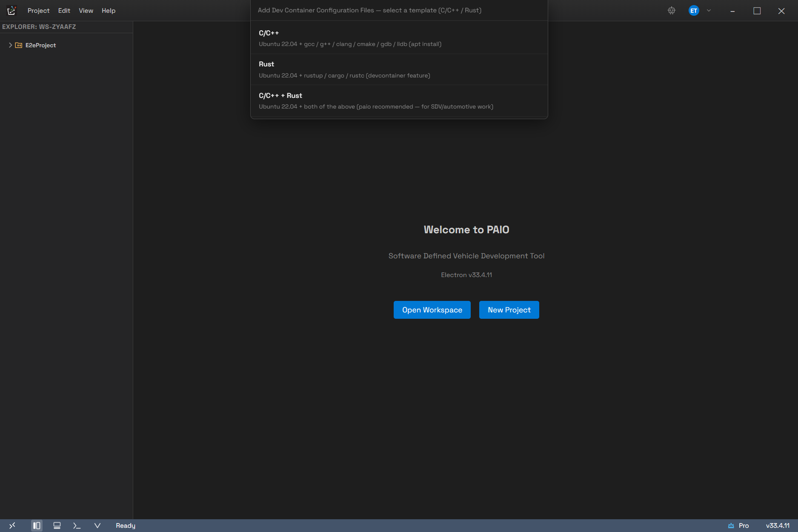This screenshot has height=532, width=798.
Task: Click the Welcome to PAIO heading
Action: coord(466,230)
